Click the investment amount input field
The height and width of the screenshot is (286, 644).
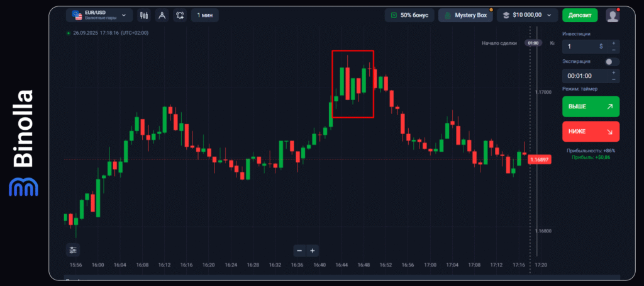582,47
